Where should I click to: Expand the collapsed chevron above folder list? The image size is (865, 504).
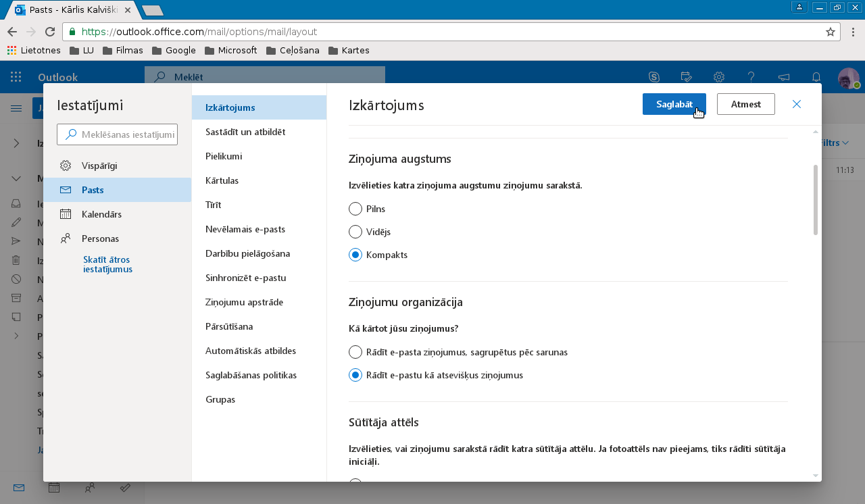coord(16,143)
